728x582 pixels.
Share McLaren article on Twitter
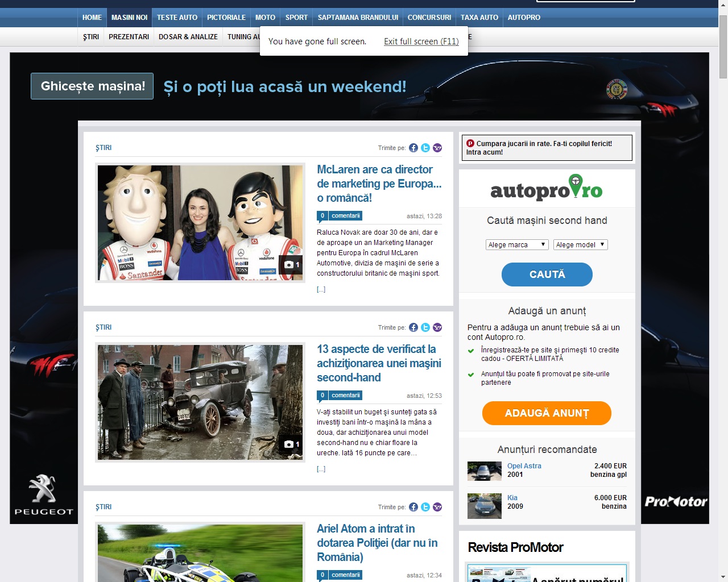(x=425, y=148)
